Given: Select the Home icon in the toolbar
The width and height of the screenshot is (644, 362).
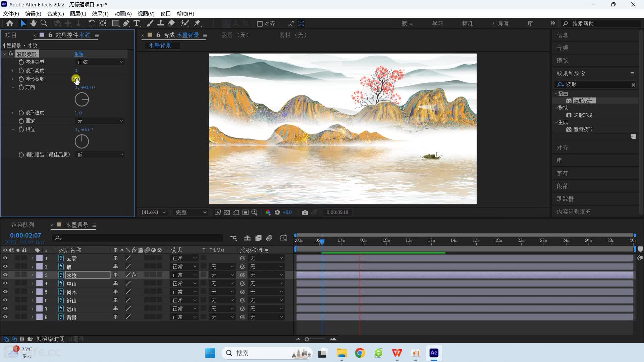Looking at the screenshot, I should click(10, 23).
